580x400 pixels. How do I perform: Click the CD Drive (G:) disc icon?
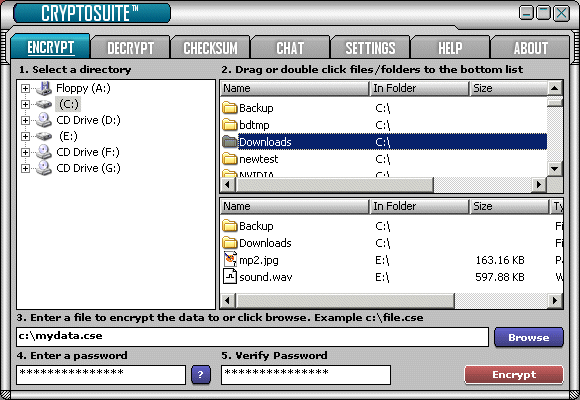coord(44,168)
